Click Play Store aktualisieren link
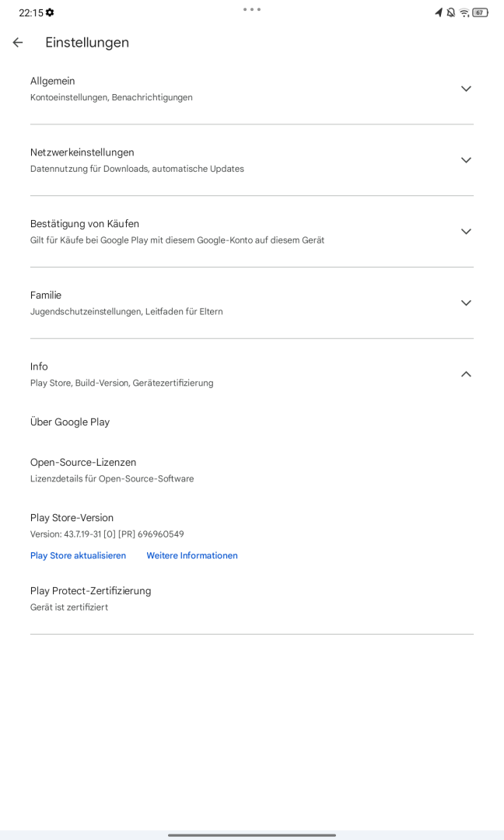Image resolution: width=504 pixels, height=840 pixels. pos(79,555)
